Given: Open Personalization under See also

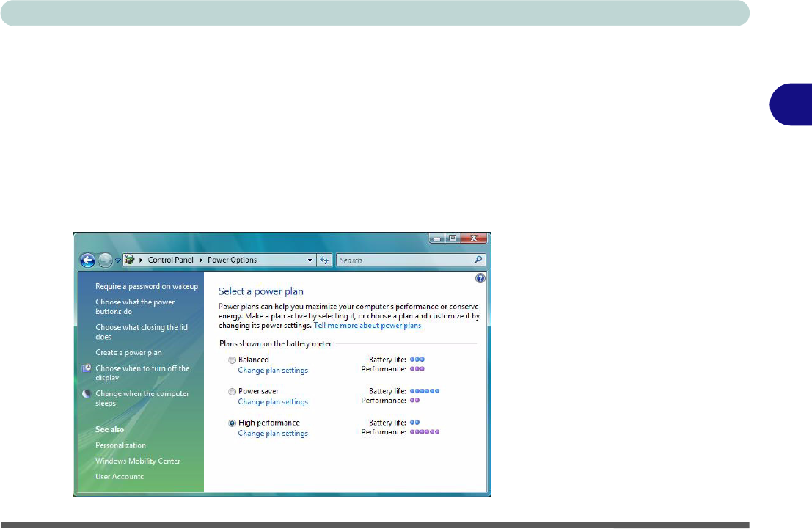Looking at the screenshot, I should (120, 445).
